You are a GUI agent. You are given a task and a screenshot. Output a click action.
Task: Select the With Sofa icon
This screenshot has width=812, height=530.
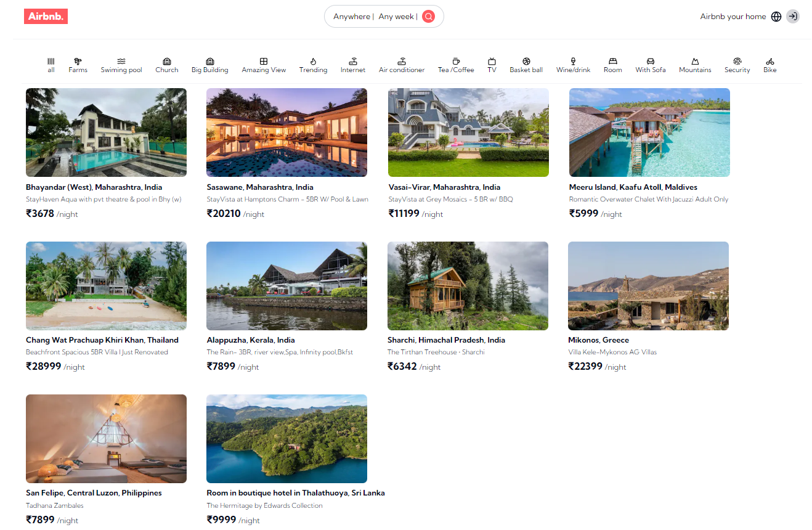(650, 62)
